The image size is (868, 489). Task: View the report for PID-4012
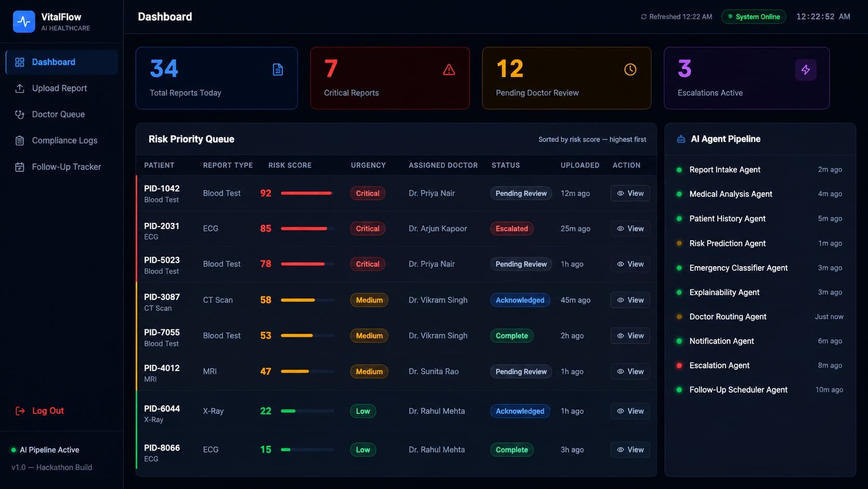click(630, 372)
